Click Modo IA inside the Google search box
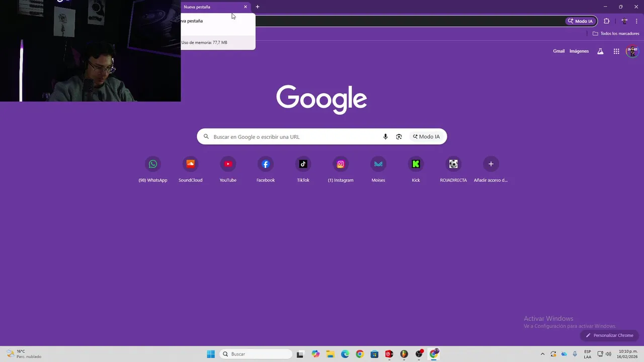This screenshot has width=644, height=362. (426, 137)
